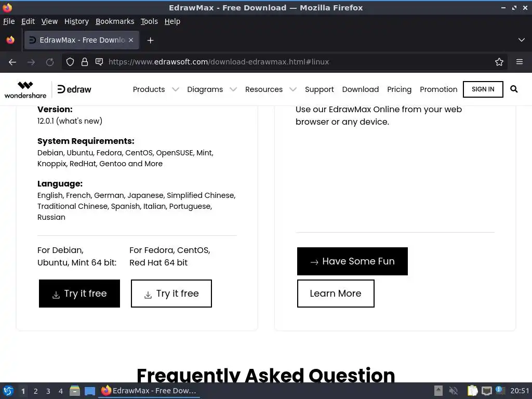This screenshot has width=532, height=399.
Task: Click the network connection tray icon
Action: 486,391
